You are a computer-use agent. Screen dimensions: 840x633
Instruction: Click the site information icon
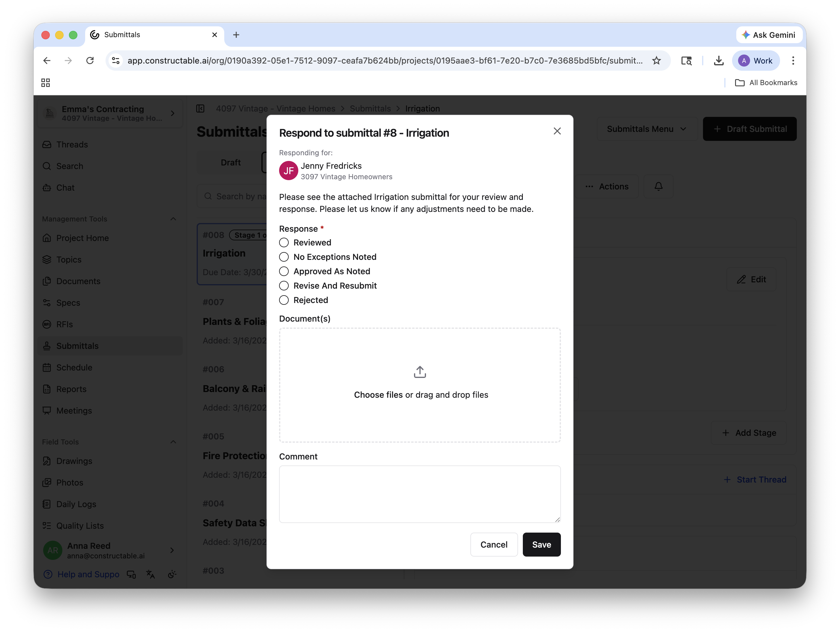(116, 61)
